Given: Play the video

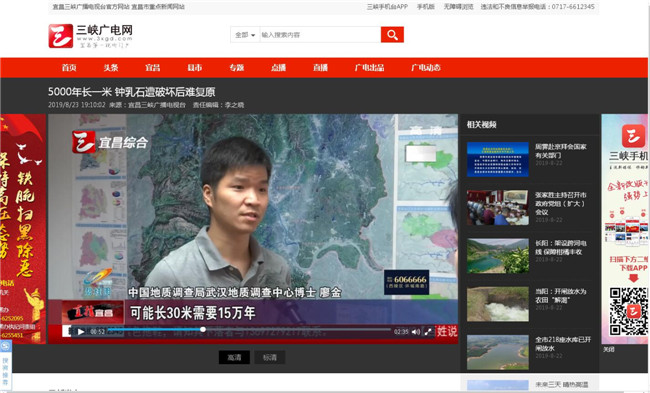Looking at the screenshot, I should click(x=81, y=332).
